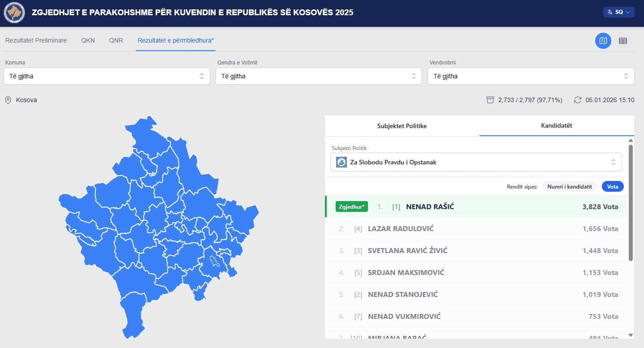Expand the Vendvotimi dropdown
Screen dimensions: 644x348
coord(531,76)
